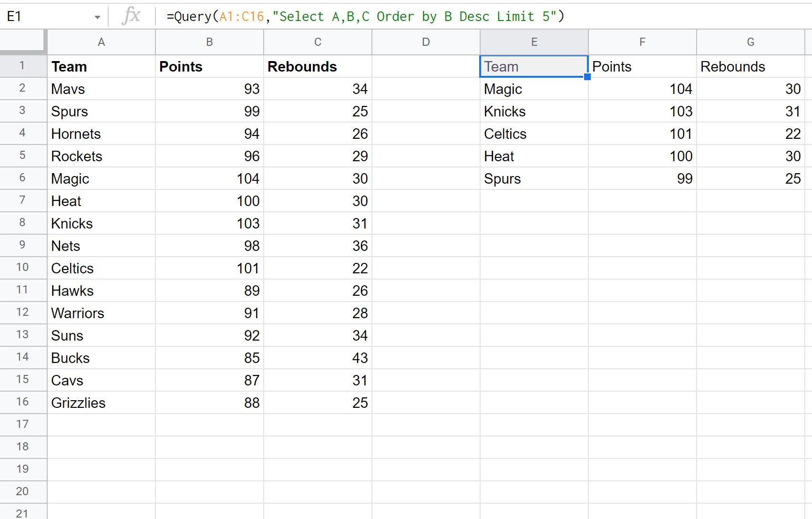812x519 pixels.
Task: Select the 'Warriors' cell
Action: click(102, 313)
